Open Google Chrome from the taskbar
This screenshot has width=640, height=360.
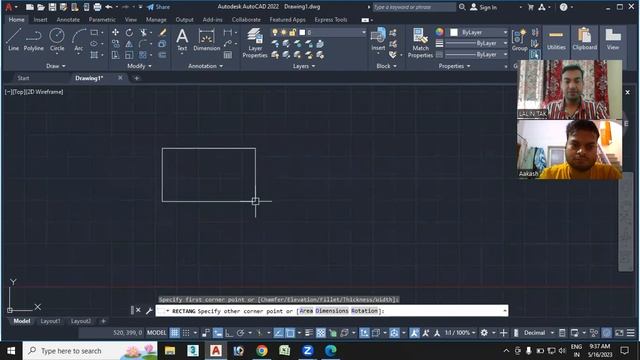(x=262, y=351)
